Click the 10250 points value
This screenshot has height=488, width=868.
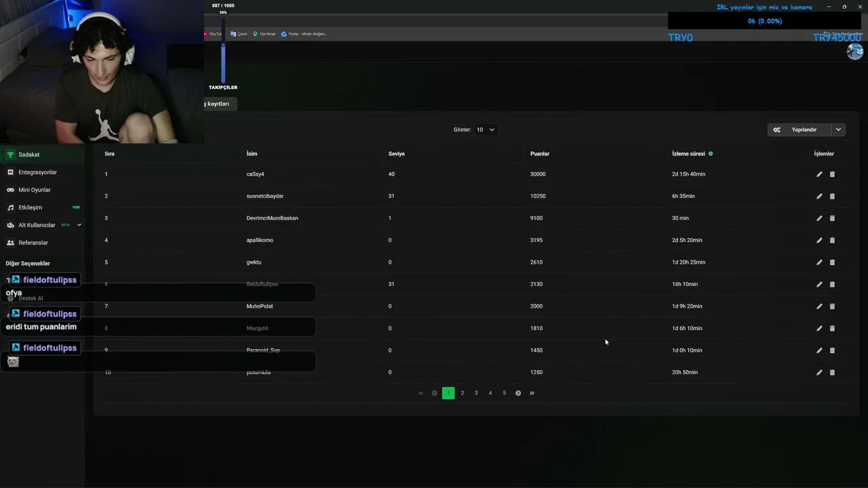click(538, 197)
